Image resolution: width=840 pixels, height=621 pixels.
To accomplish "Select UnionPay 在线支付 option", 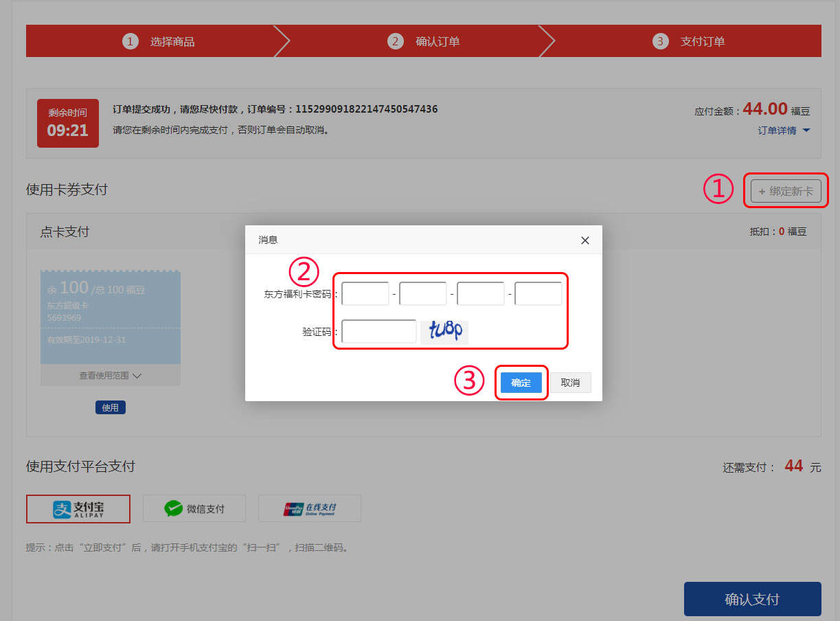I will 310,508.
